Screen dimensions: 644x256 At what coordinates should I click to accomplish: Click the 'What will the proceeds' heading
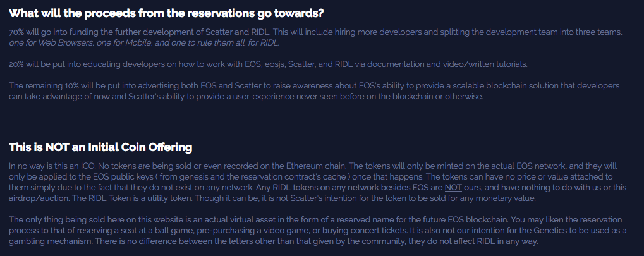(x=166, y=13)
